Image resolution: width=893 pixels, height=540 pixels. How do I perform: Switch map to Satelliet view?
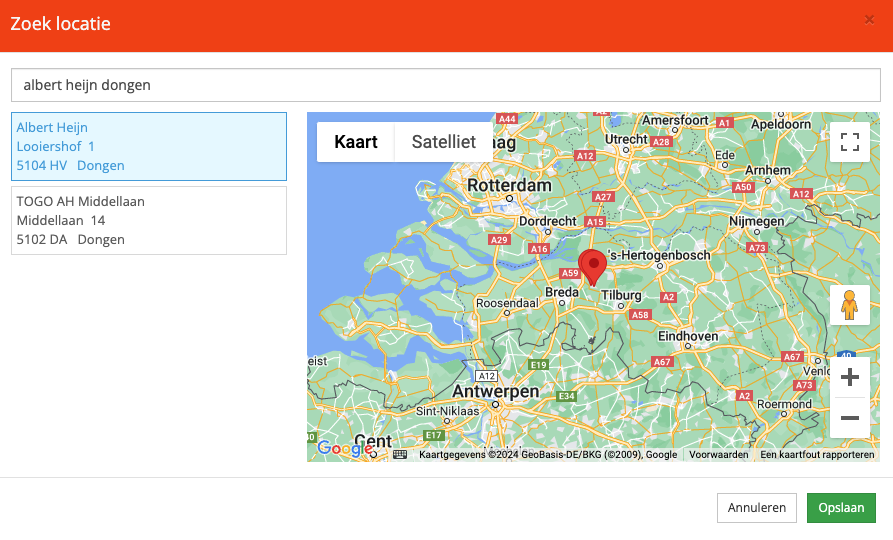coord(444,142)
